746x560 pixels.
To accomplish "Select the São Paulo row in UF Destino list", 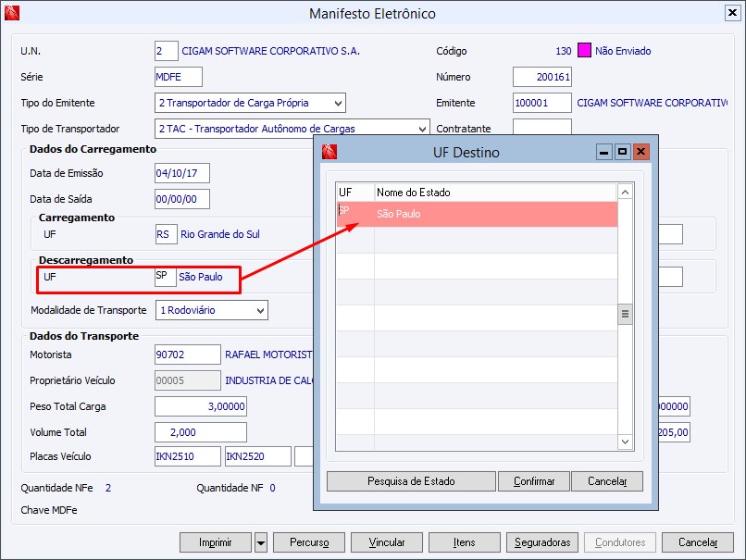I will click(x=478, y=214).
